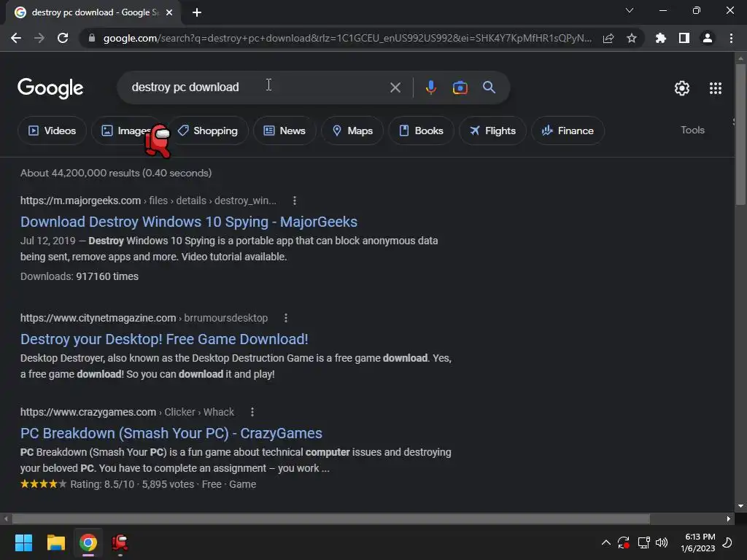Open a new browser tab

(197, 12)
